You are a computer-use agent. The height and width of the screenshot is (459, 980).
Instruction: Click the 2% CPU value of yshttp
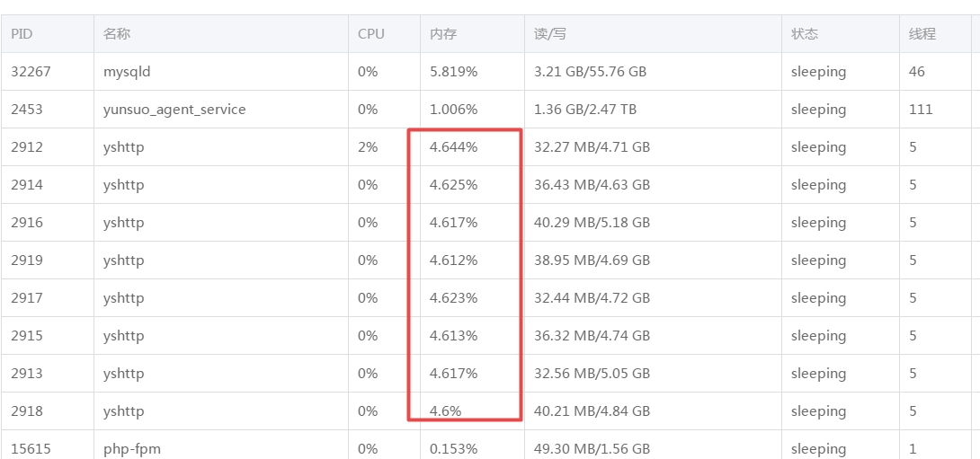click(x=367, y=147)
